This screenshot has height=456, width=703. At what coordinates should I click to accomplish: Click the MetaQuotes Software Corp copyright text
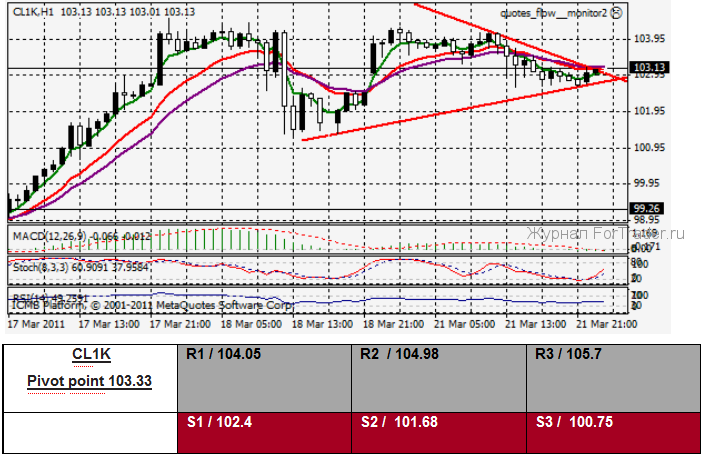click(152, 306)
